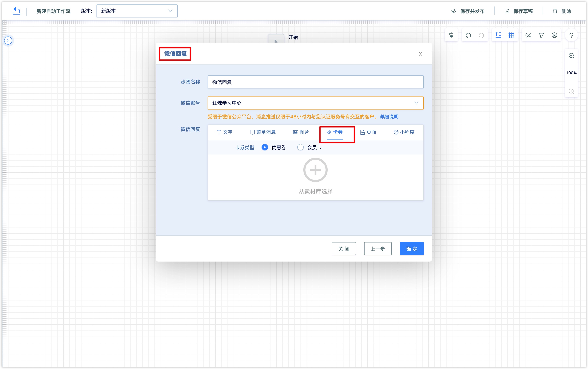Confirm with the 确定 button
Viewport: 588px width, 369px height.
412,249
